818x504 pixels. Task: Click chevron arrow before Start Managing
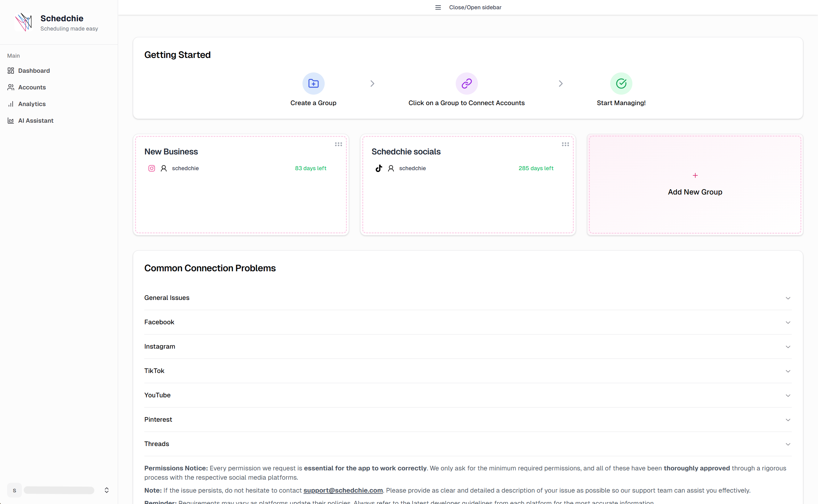point(561,83)
